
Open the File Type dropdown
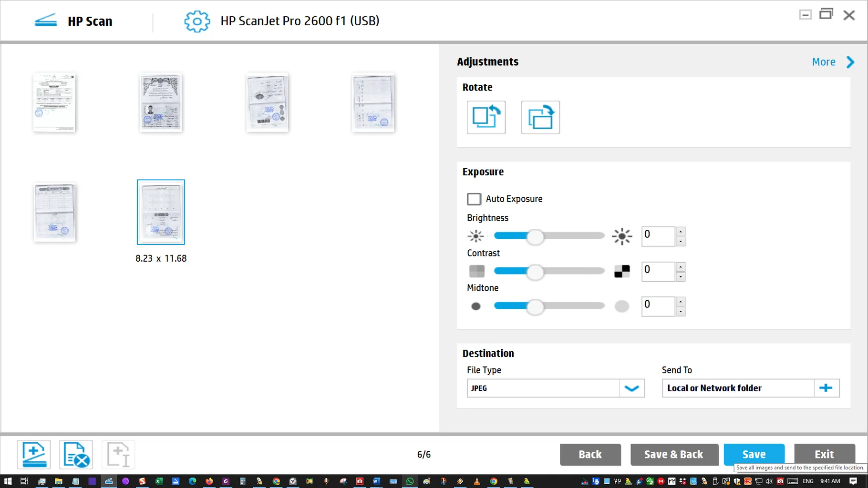pyautogui.click(x=632, y=388)
